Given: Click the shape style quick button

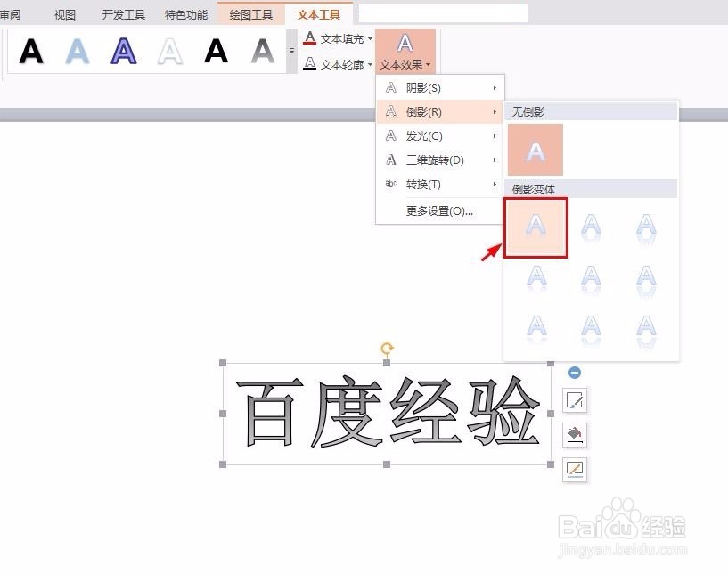Looking at the screenshot, I should [575, 400].
